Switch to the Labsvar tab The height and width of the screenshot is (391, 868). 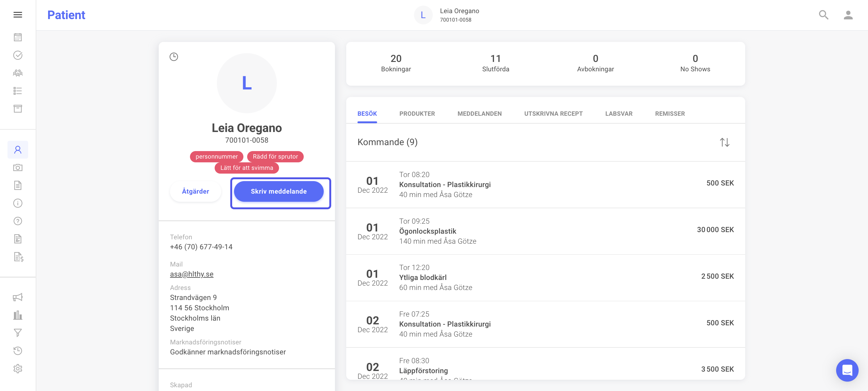click(x=619, y=114)
